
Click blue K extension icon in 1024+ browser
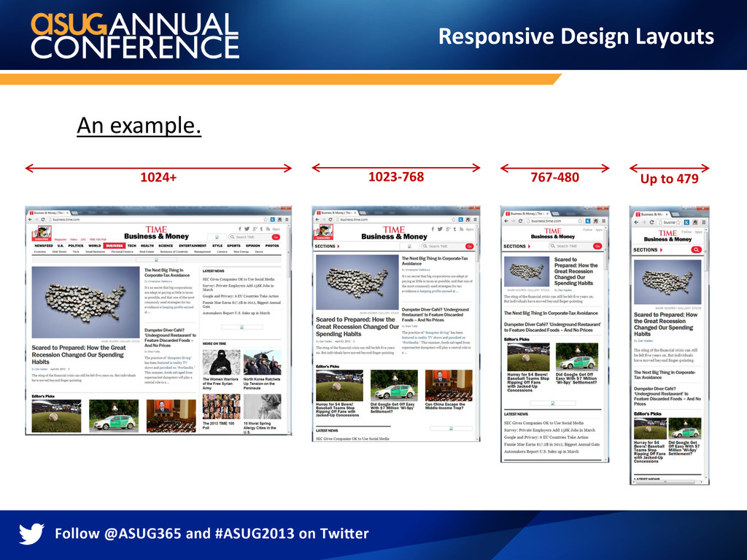[x=273, y=219]
